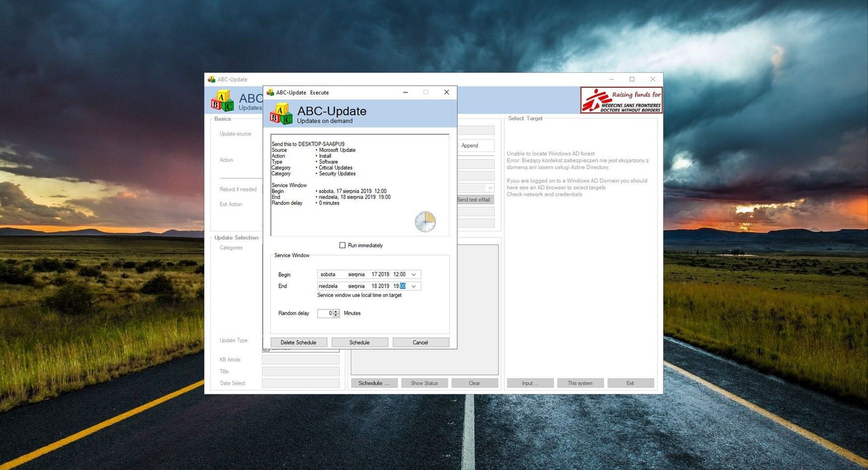The image size is (868, 470).
Task: Click the ABC blocks logo in main window header
Action: point(223,101)
